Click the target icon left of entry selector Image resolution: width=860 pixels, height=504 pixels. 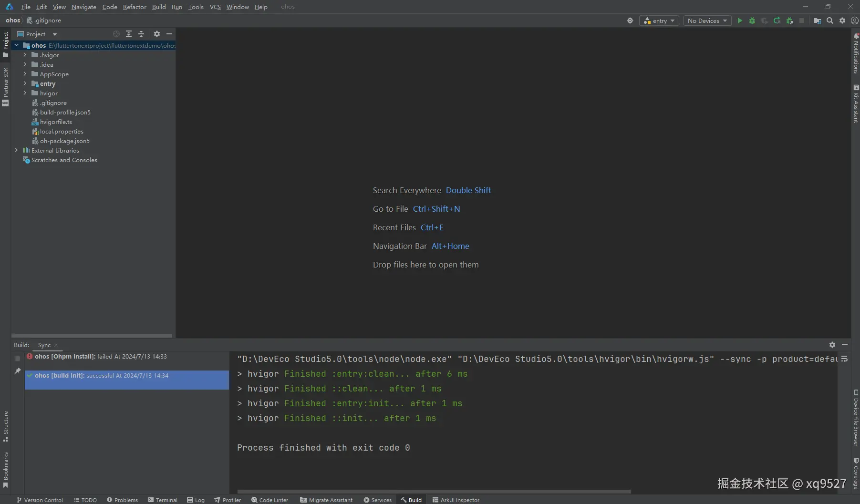[x=630, y=21]
